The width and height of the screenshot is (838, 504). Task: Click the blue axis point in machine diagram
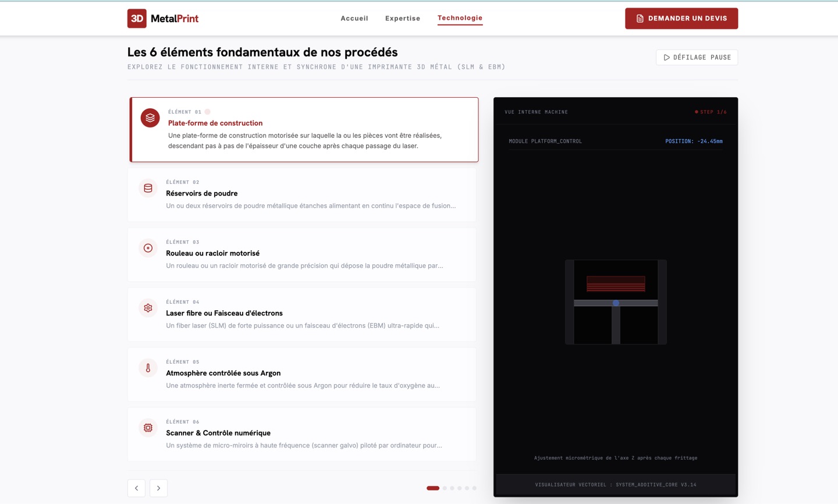[616, 303]
